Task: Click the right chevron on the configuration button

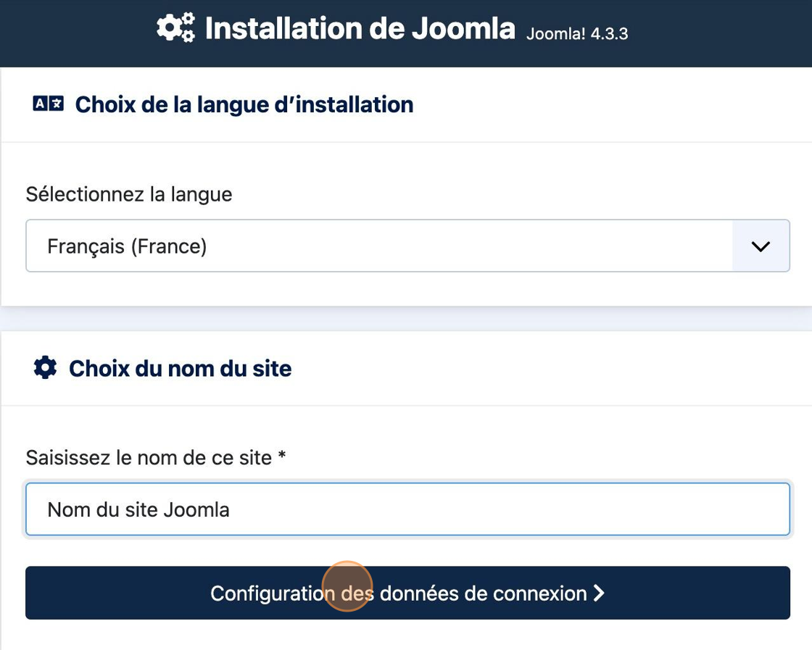Action: point(599,593)
